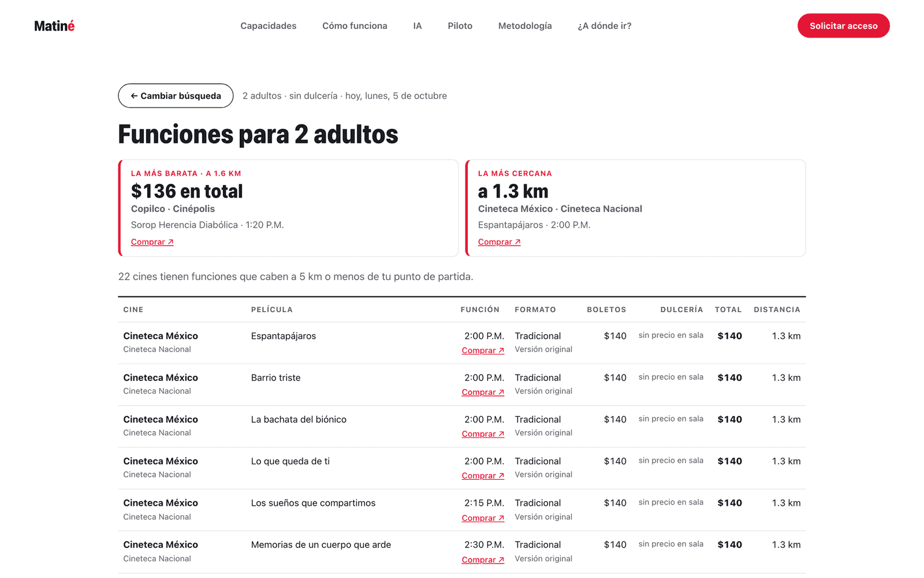Click 'Funciones para 2 adultos' title
This screenshot has height=578, width=924.
click(x=258, y=134)
